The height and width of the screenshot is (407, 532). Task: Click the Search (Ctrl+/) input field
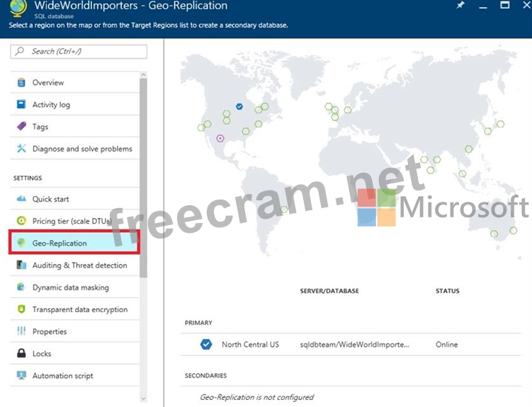click(x=79, y=52)
